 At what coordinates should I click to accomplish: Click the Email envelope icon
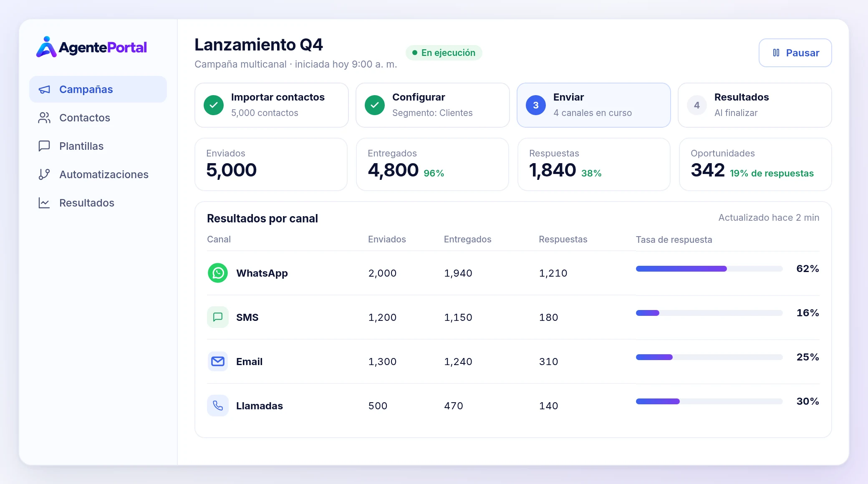point(218,361)
